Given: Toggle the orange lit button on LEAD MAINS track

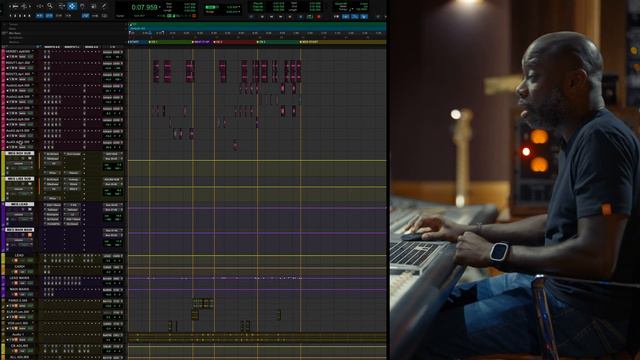Looking at the screenshot, I should click(x=16, y=283).
